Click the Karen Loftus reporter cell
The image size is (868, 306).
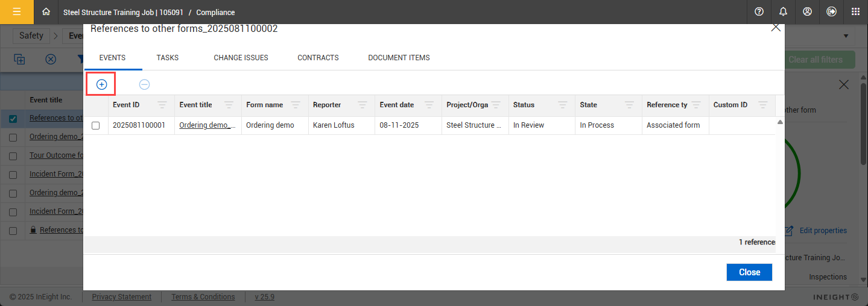coord(341,125)
